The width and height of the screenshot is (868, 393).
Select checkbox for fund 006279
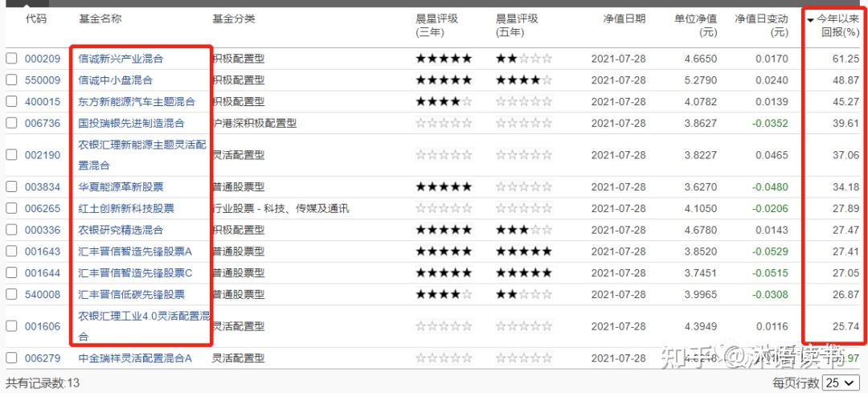[11, 358]
